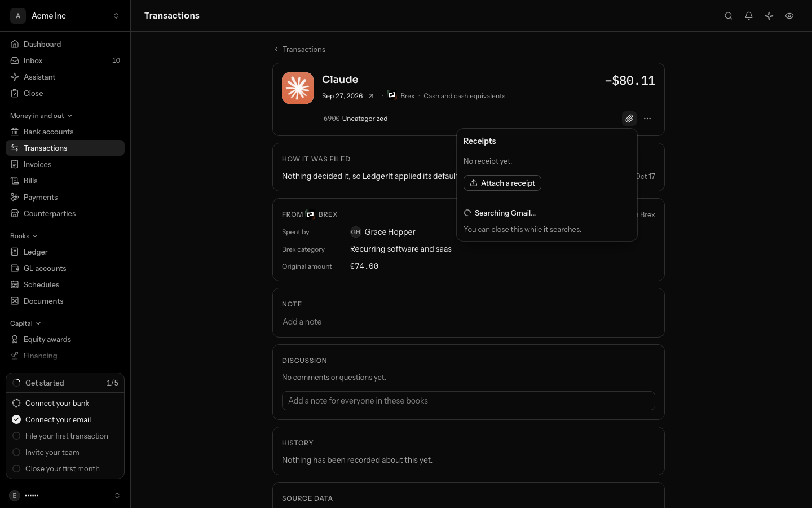Screen dimensions: 812x508
Task: Open Assistant from sidebar
Action: [x=65, y=77]
